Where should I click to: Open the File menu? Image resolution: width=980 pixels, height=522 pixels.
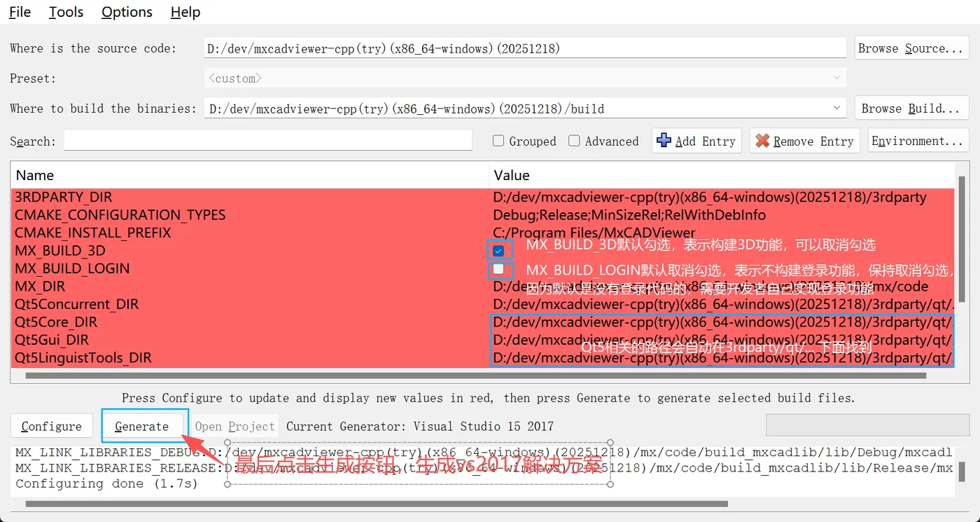20,12
